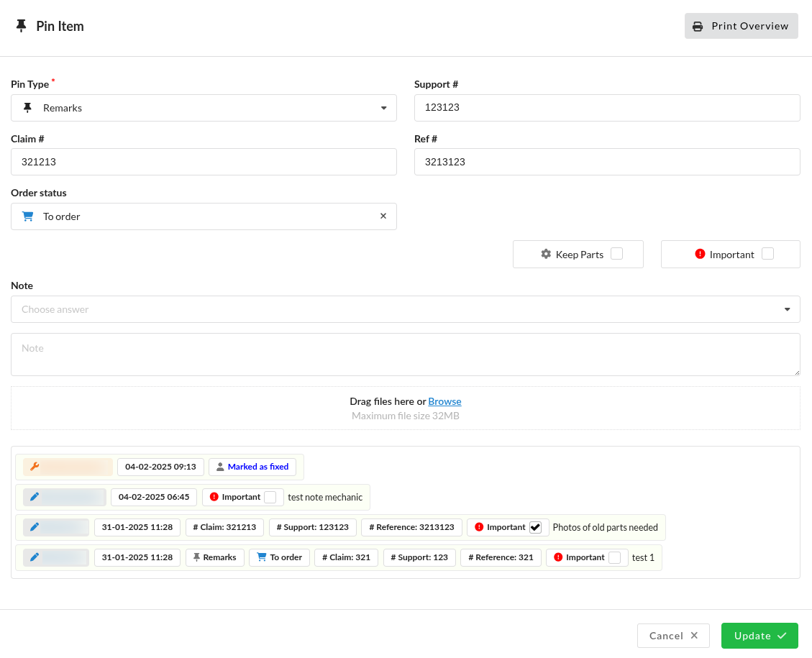Click the clear X in Order status field
812x658 pixels.
pos(383,216)
